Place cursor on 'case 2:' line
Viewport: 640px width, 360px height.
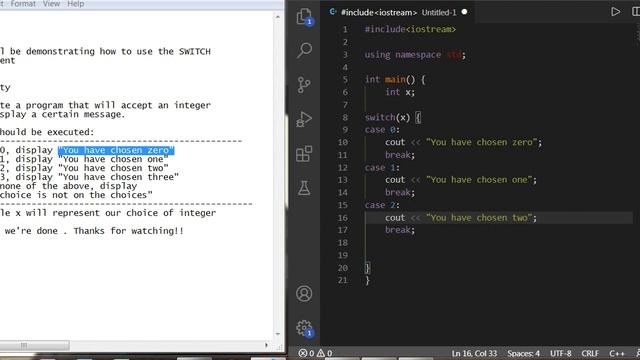(382, 205)
